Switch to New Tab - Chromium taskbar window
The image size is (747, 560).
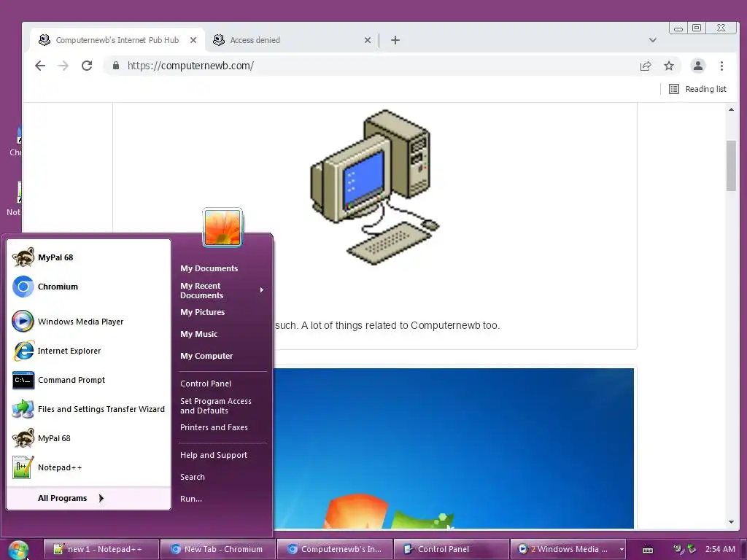(217, 549)
